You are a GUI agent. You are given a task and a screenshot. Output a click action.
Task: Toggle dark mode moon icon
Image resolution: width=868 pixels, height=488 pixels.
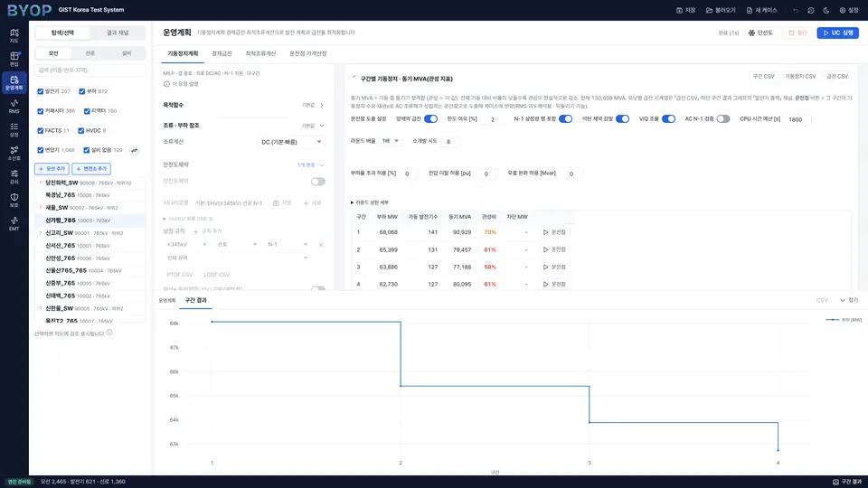[826, 10]
